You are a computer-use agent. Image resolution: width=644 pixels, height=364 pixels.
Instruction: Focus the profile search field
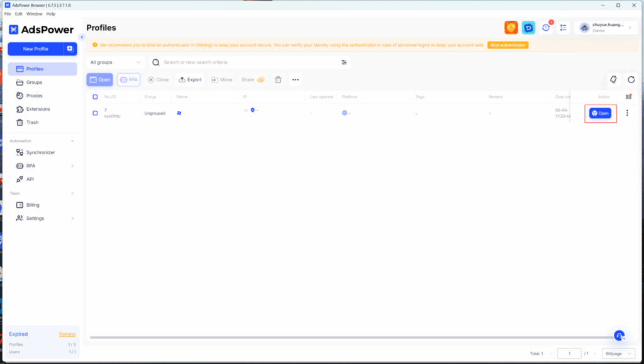pos(250,62)
